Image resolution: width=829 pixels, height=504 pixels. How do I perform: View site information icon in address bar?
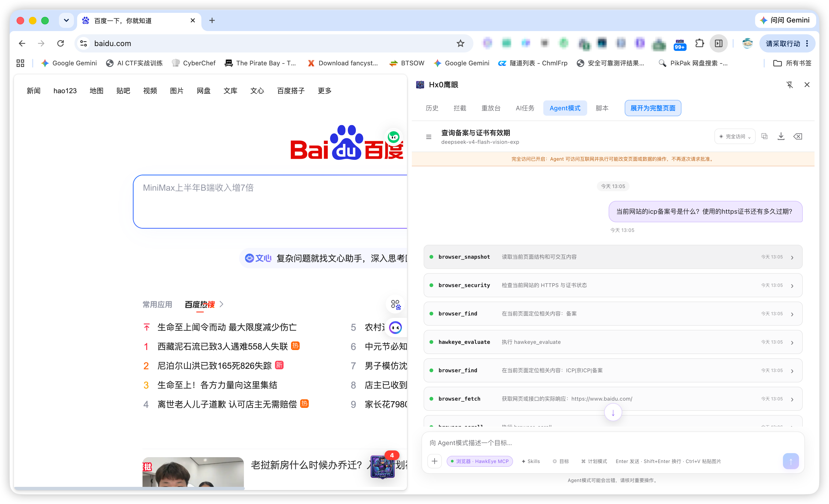pyautogui.click(x=84, y=43)
